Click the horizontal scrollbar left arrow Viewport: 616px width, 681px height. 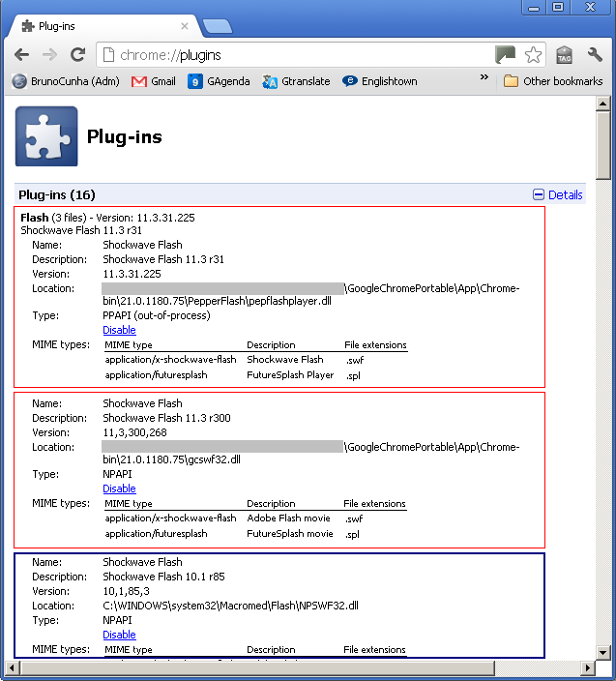tap(12, 667)
